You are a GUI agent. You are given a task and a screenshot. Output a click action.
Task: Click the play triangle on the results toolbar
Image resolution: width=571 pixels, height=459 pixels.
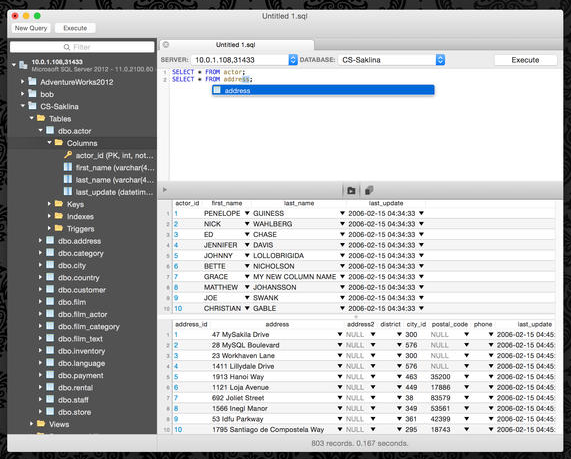pos(165,189)
